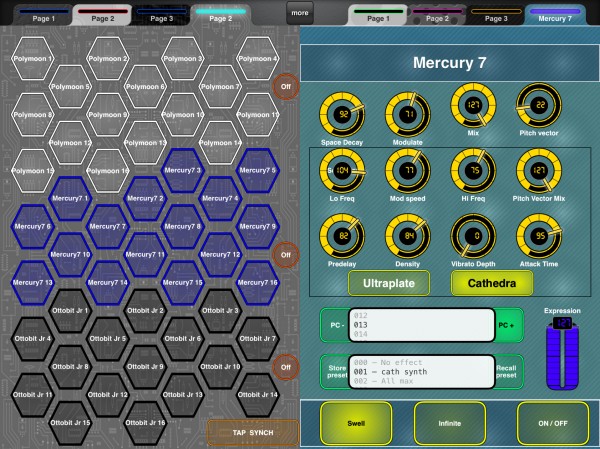Open right panel Page 1 tab
This screenshot has width=600, height=449.
[x=378, y=16]
